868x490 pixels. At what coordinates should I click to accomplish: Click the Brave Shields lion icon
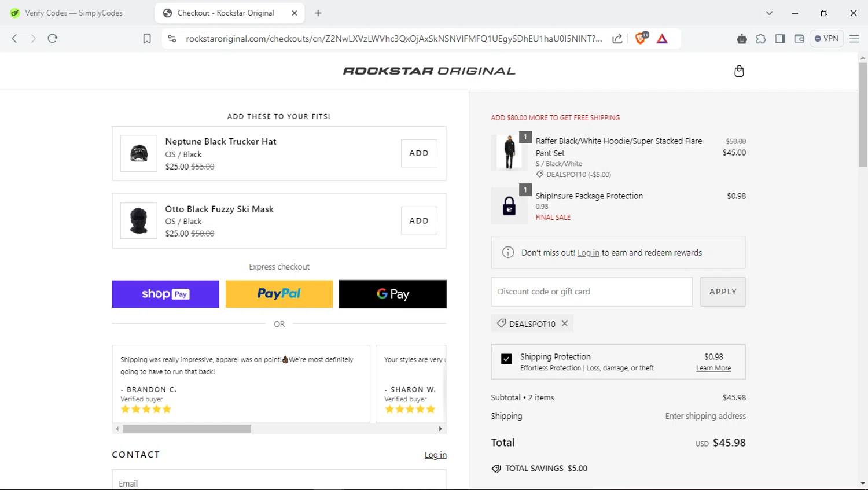[x=641, y=39]
